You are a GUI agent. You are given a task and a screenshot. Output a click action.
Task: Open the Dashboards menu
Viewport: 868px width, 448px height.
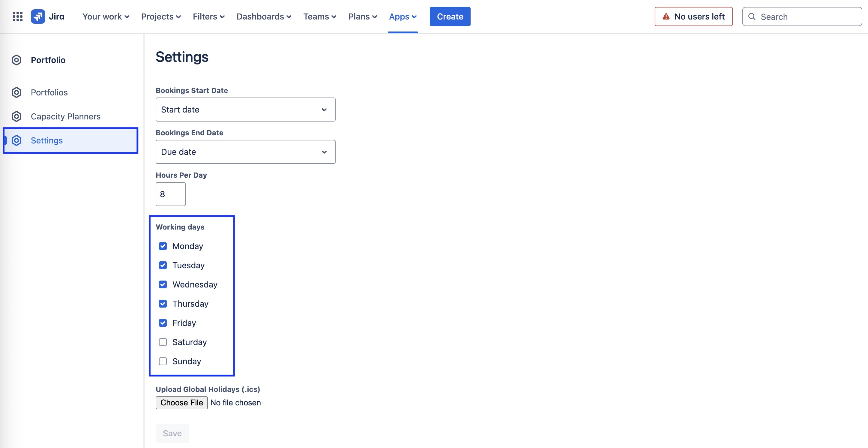264,17
